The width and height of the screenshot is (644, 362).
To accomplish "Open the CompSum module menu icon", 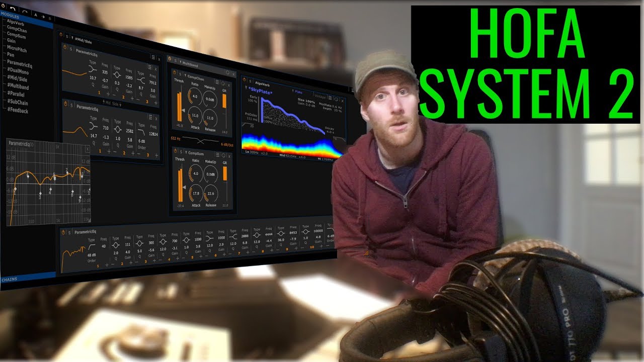I will click(217, 155).
